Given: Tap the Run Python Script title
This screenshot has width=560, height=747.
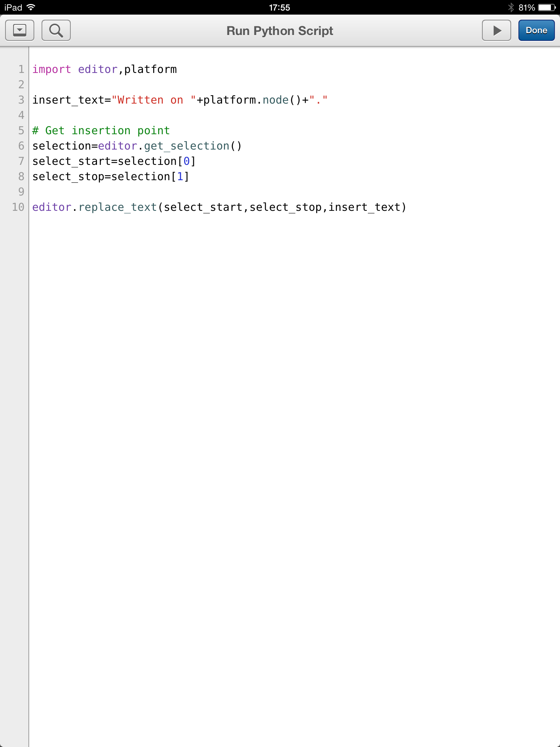Looking at the screenshot, I should coord(280,31).
